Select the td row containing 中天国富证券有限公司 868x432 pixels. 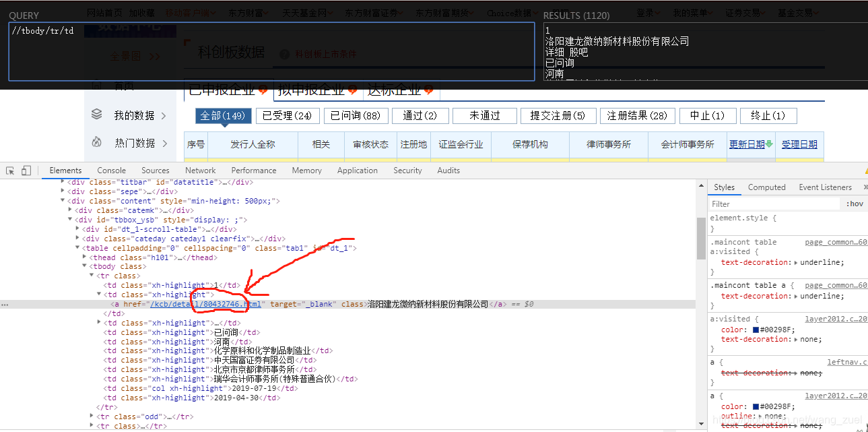(x=209, y=361)
